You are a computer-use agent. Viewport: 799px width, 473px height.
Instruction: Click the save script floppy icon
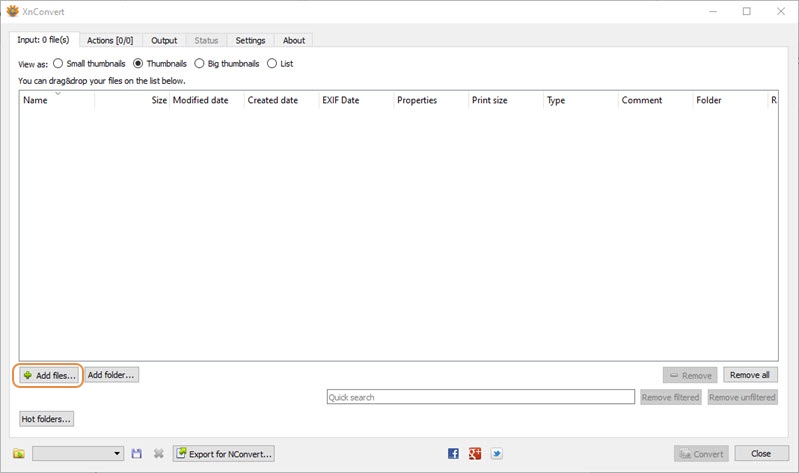tap(137, 454)
